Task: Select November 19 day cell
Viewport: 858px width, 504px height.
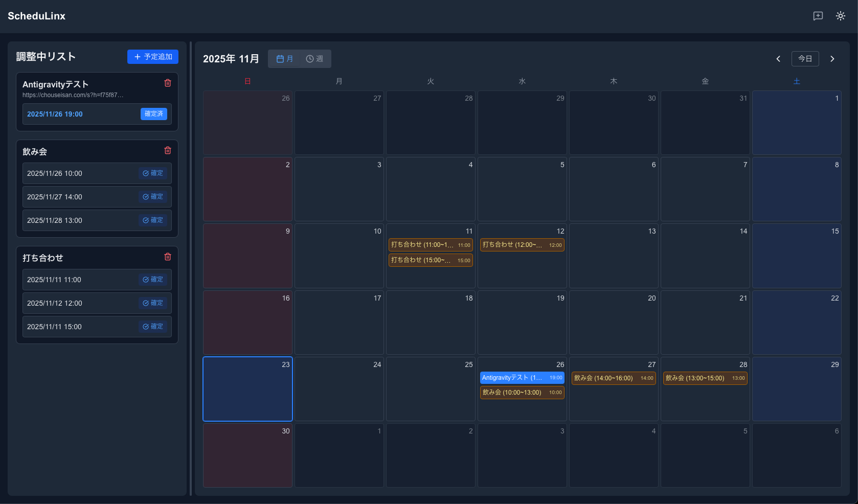Action: pyautogui.click(x=522, y=323)
